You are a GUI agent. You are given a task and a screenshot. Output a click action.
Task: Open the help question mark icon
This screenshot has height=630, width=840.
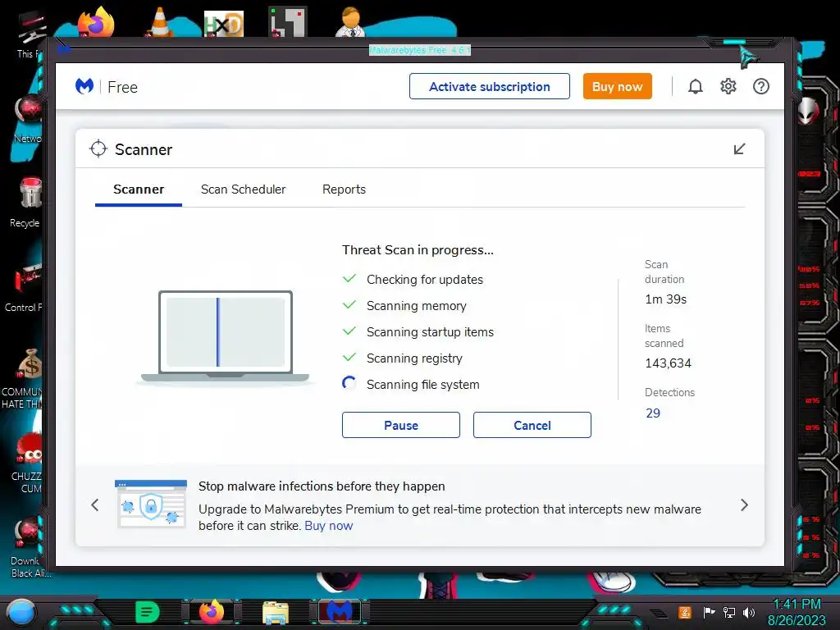(x=760, y=86)
